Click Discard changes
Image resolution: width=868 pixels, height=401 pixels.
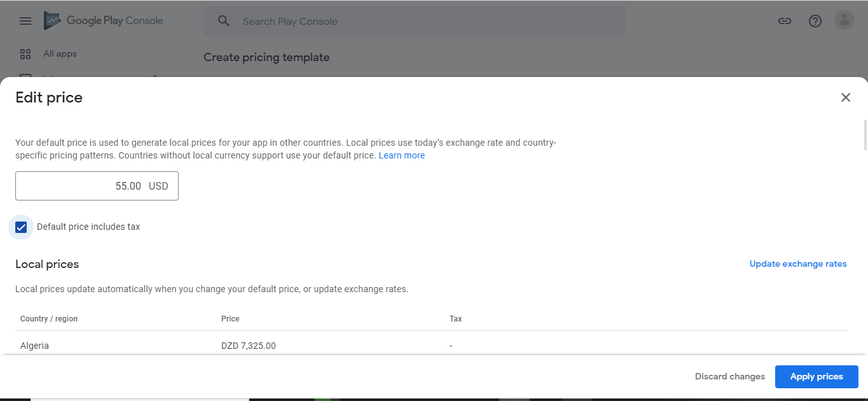click(729, 376)
